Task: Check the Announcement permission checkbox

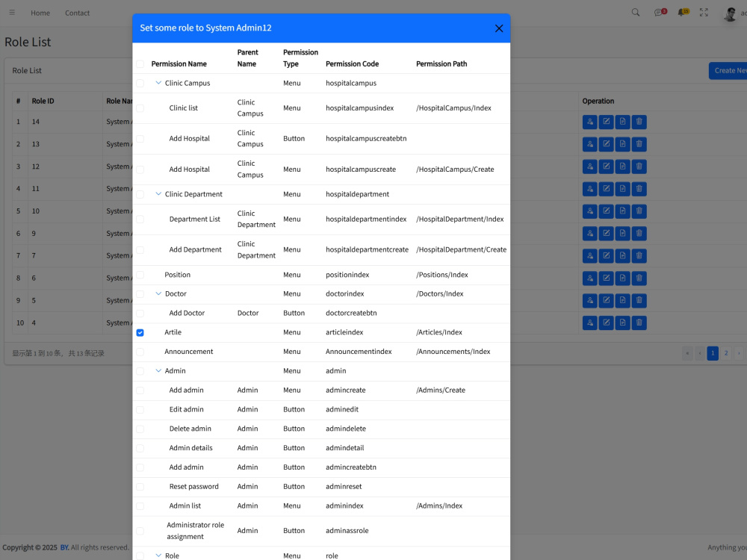Action: 140,352
